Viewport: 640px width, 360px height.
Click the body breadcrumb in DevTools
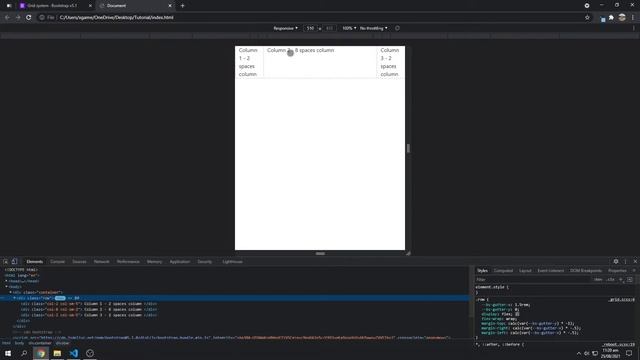[19, 343]
